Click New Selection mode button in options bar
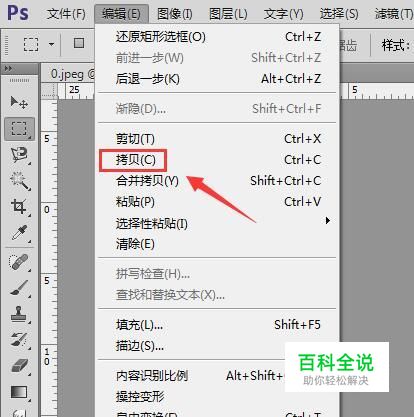Image resolution: width=414 pixels, height=417 pixels. (79, 43)
